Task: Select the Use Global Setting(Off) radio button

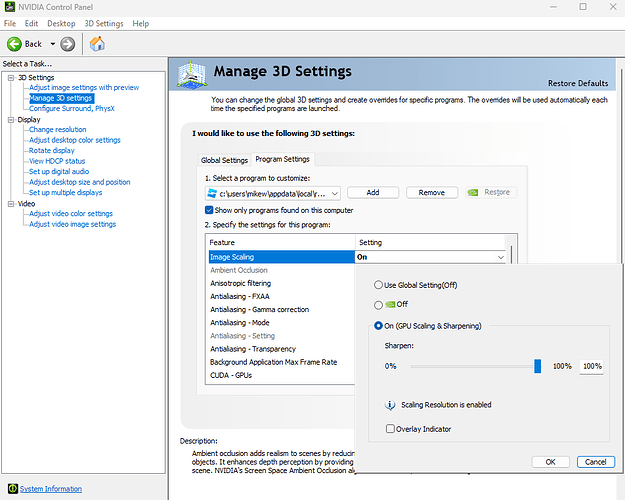Action: point(379,285)
